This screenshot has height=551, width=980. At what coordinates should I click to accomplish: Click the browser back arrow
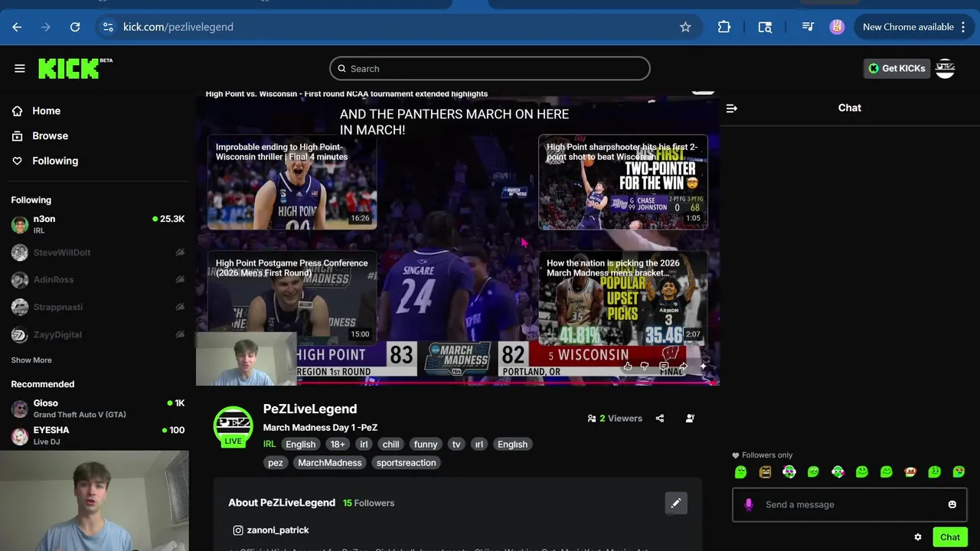coord(17,27)
